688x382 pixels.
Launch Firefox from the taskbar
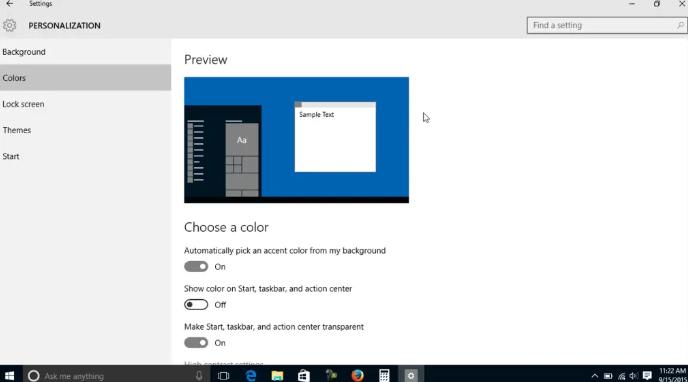(358, 376)
